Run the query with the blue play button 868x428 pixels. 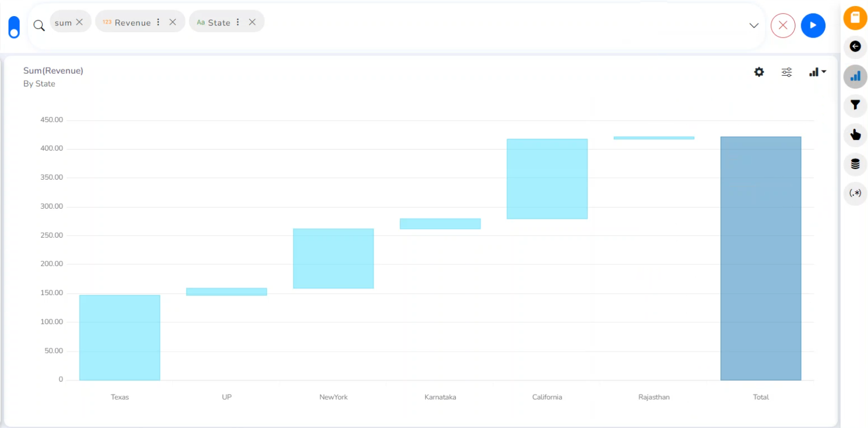pos(813,25)
